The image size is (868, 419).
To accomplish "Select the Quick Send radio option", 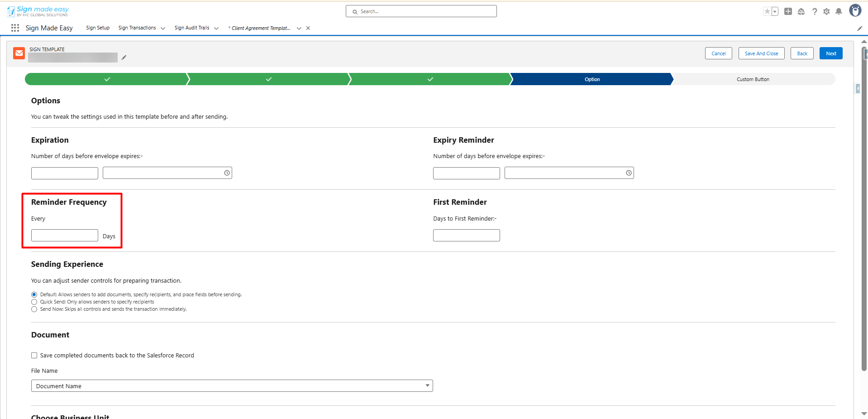I will click(34, 302).
